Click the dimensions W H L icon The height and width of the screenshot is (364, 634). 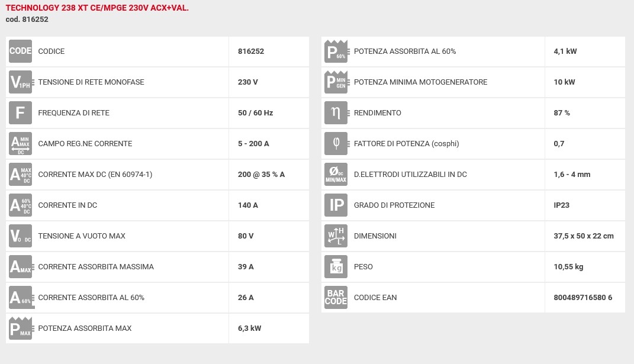(336, 236)
